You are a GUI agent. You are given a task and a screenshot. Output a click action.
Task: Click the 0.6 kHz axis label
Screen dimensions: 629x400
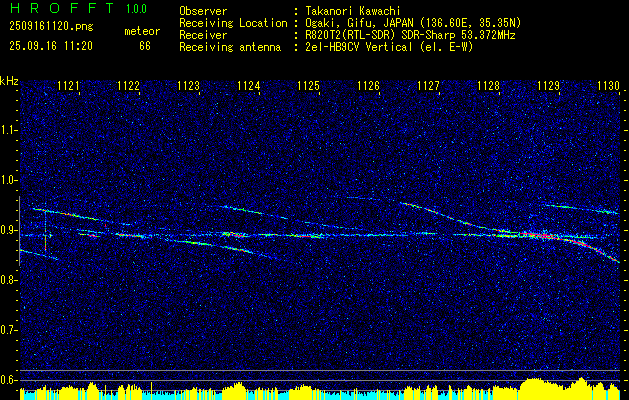coord(8,380)
